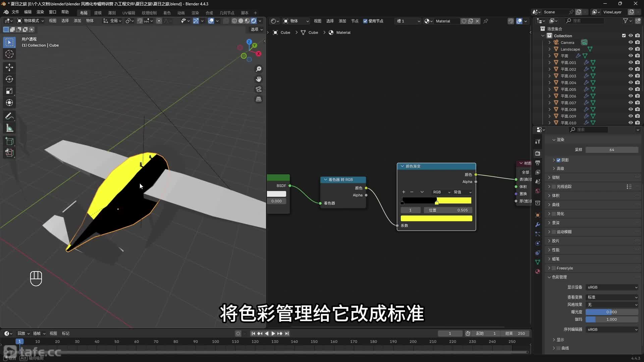Disable rendering of 平面.001 camera icon
Screen dimensions: 644x362
click(x=637, y=63)
